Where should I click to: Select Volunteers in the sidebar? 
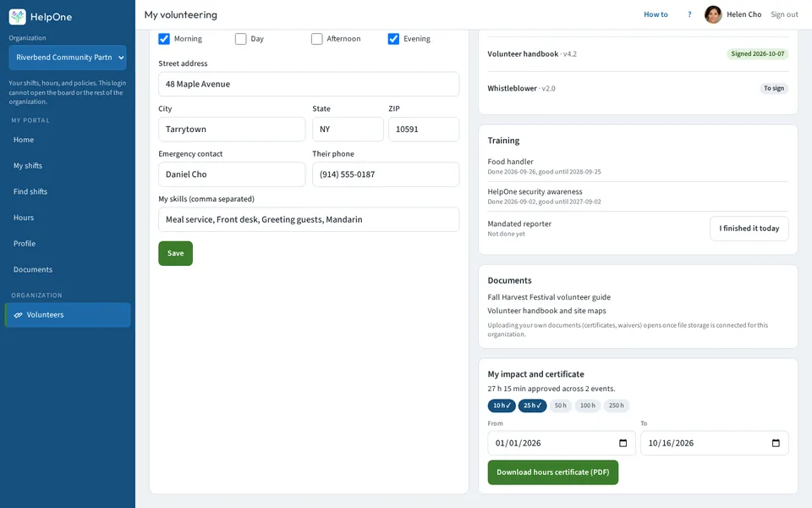point(68,315)
